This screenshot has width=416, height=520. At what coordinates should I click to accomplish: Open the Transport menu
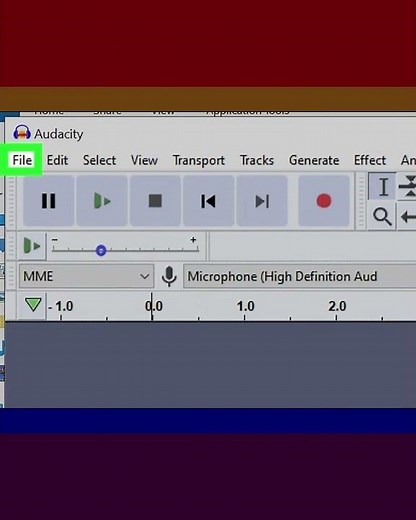[x=199, y=160]
